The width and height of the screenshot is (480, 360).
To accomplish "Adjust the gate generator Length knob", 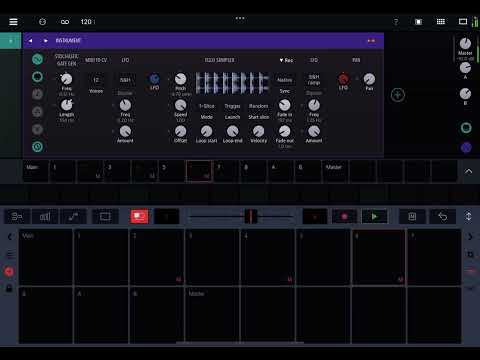I will (x=66, y=105).
